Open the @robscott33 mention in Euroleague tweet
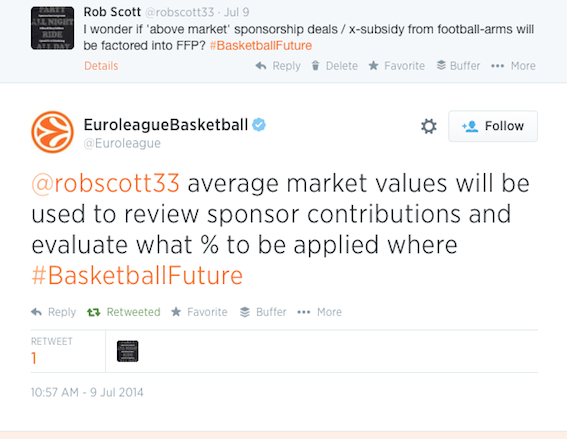The width and height of the screenshot is (567, 439). point(105,183)
